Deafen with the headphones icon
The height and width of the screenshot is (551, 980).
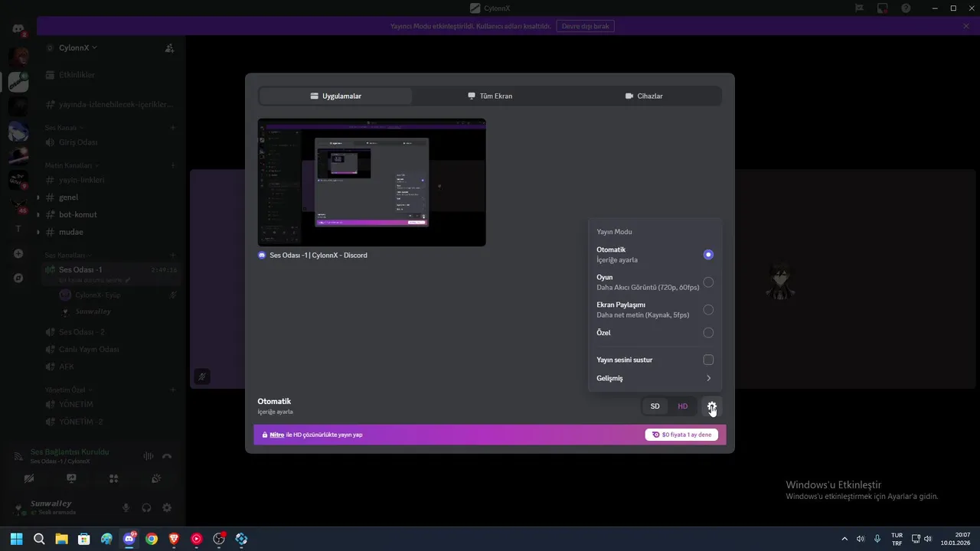146,507
